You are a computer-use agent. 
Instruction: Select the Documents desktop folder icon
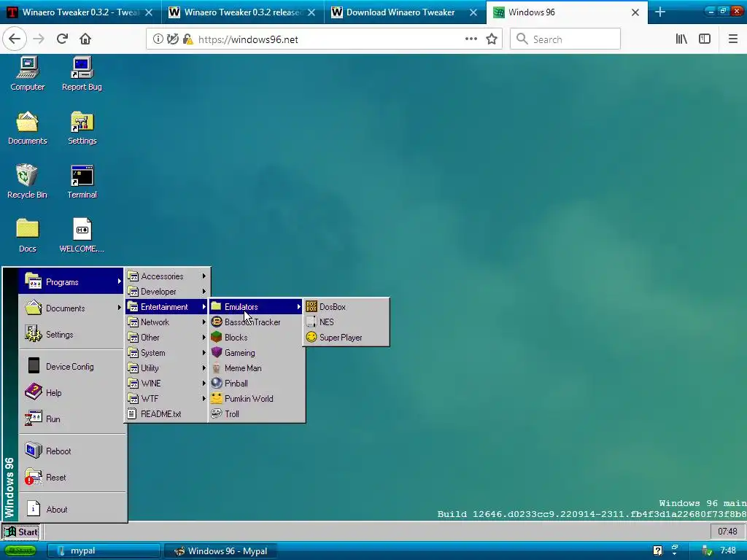coord(27,128)
